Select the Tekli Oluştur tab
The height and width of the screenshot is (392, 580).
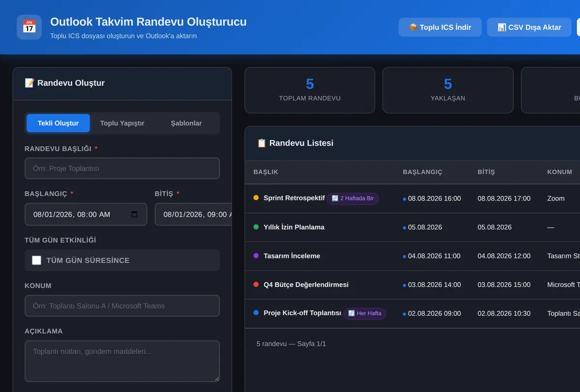(58, 123)
